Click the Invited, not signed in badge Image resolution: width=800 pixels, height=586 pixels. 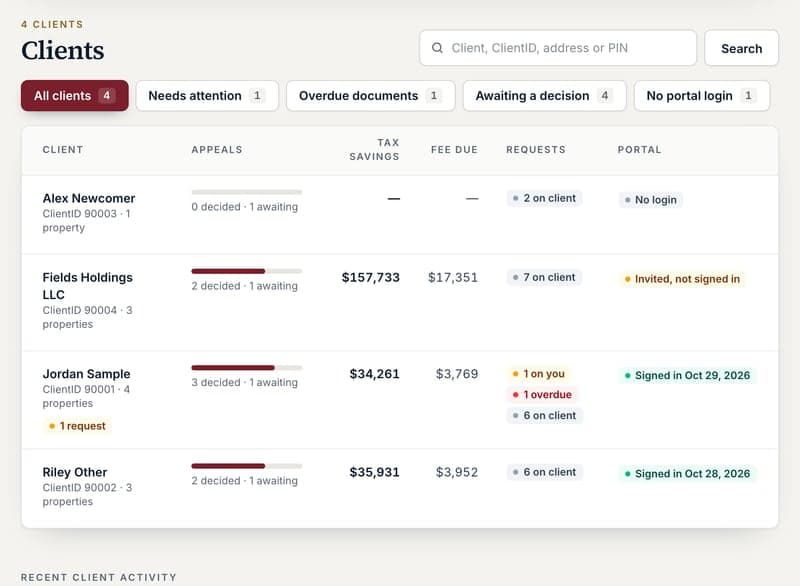[x=682, y=279]
